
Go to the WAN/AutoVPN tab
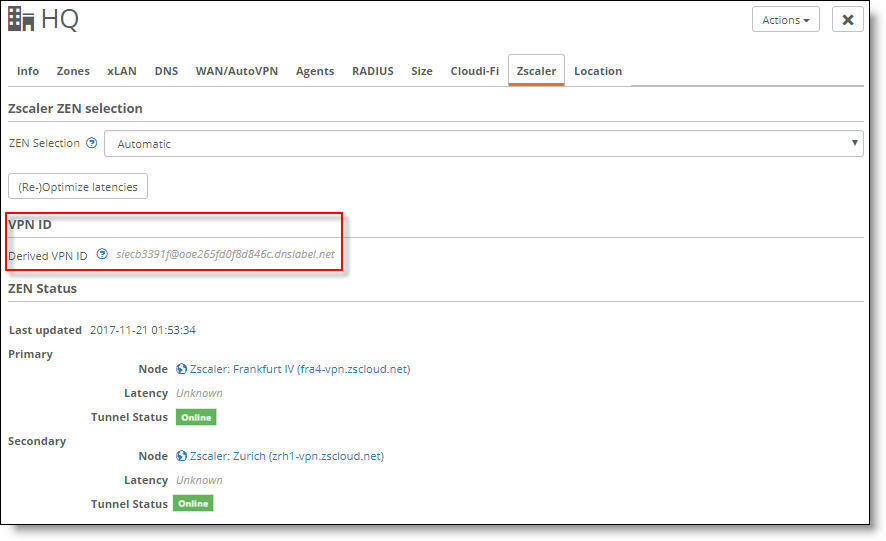[237, 71]
